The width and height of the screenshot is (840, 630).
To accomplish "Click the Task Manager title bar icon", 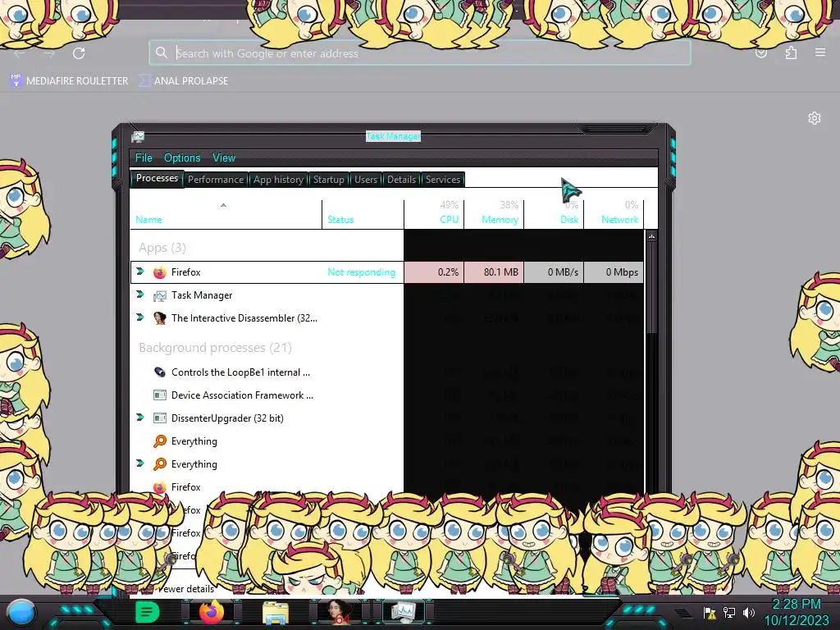I will [x=138, y=137].
